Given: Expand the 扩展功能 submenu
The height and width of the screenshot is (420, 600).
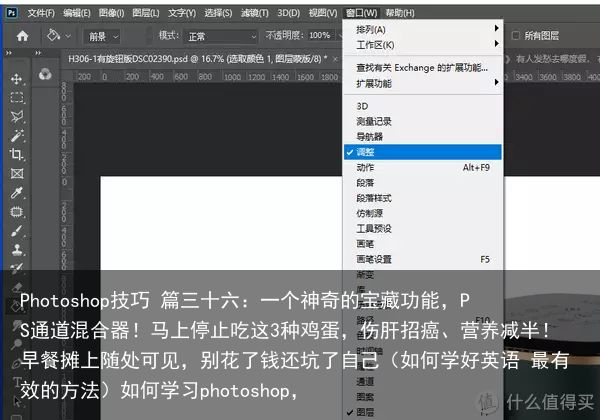Looking at the screenshot, I should click(x=422, y=83).
